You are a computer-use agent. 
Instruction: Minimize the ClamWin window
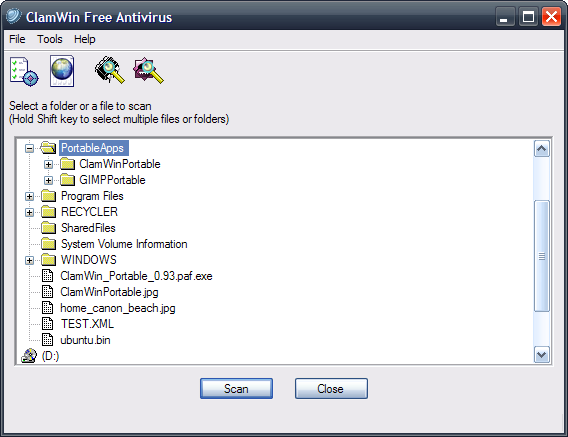coord(505,17)
